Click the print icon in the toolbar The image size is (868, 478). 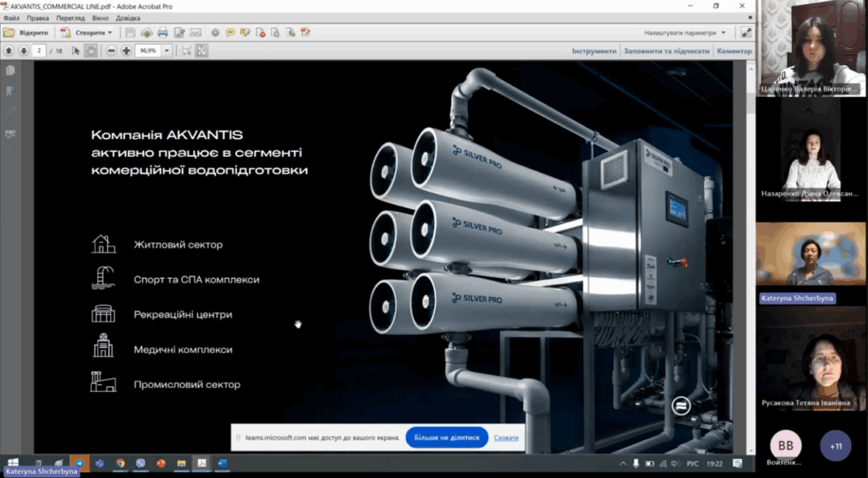tap(162, 33)
